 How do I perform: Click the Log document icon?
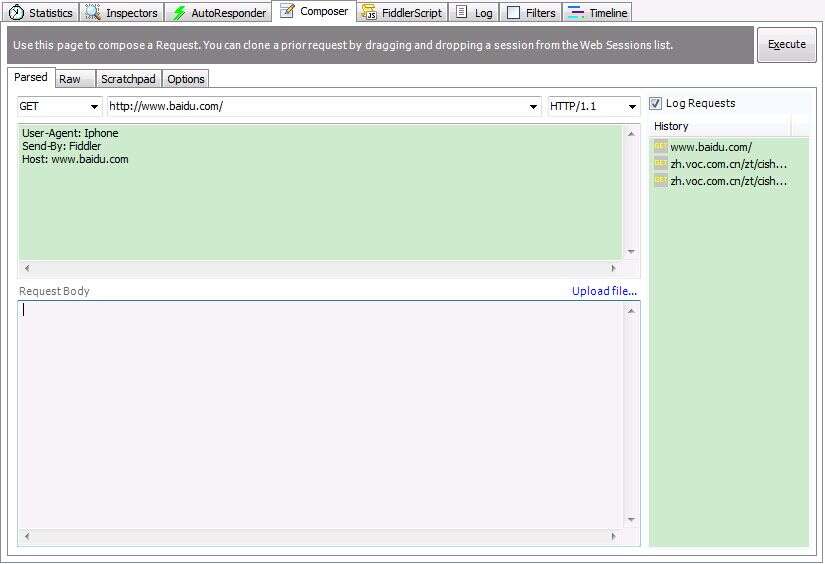[461, 12]
